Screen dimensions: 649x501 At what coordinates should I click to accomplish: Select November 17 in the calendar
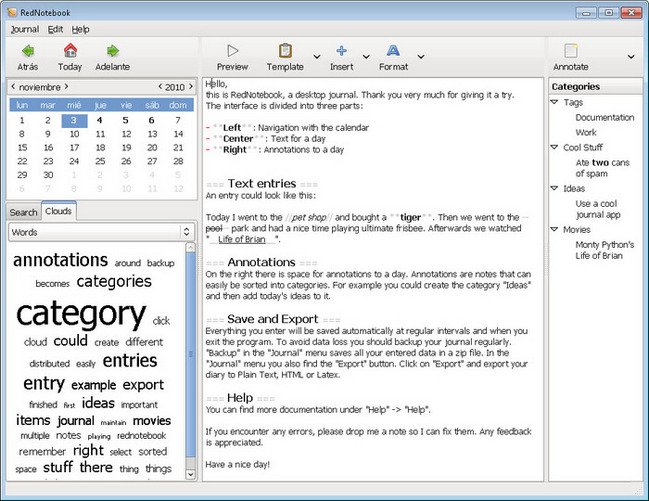pyautogui.click(x=74, y=148)
